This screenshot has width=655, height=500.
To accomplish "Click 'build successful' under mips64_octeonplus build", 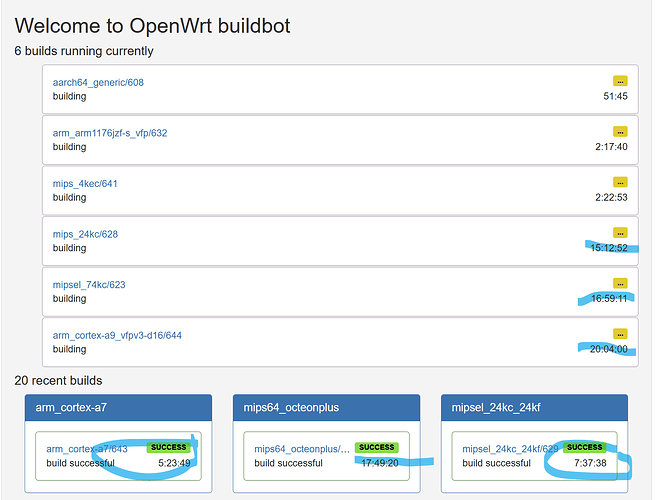I will click(x=289, y=463).
